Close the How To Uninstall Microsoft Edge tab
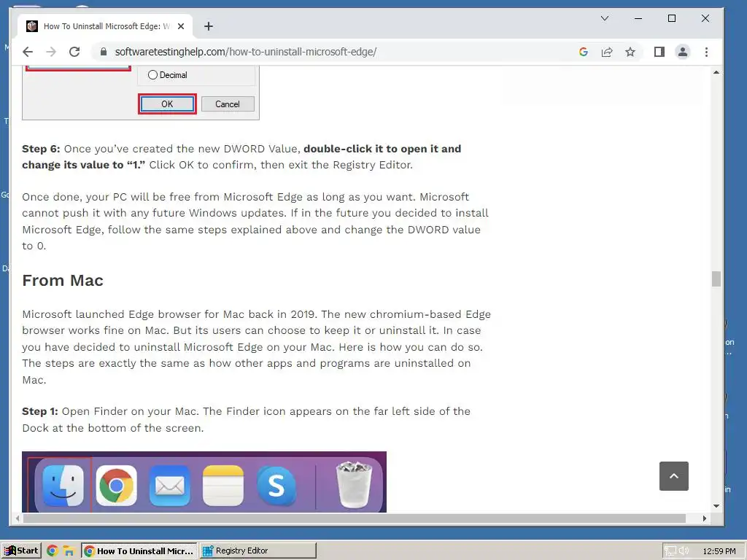The image size is (747, 560). (x=181, y=26)
